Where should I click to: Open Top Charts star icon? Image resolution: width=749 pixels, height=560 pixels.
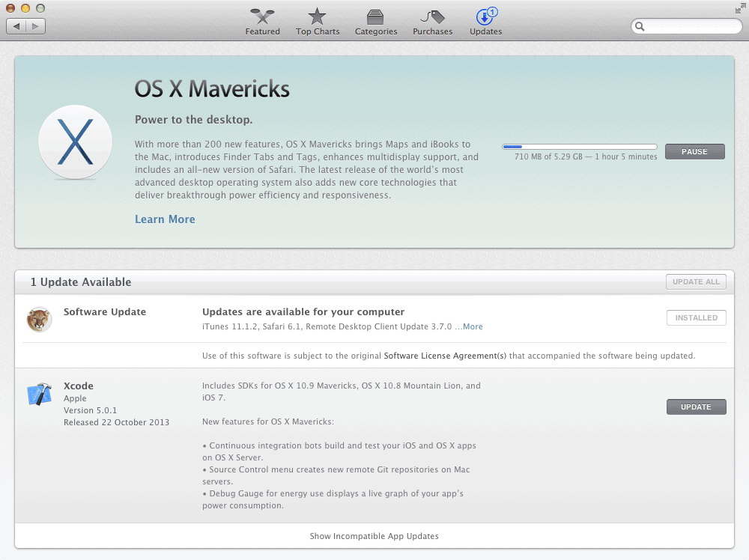click(318, 17)
